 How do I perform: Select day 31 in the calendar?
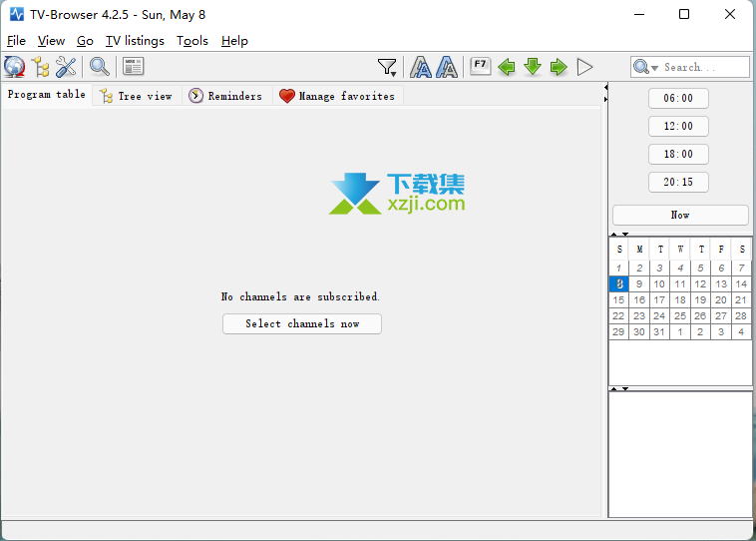click(659, 331)
